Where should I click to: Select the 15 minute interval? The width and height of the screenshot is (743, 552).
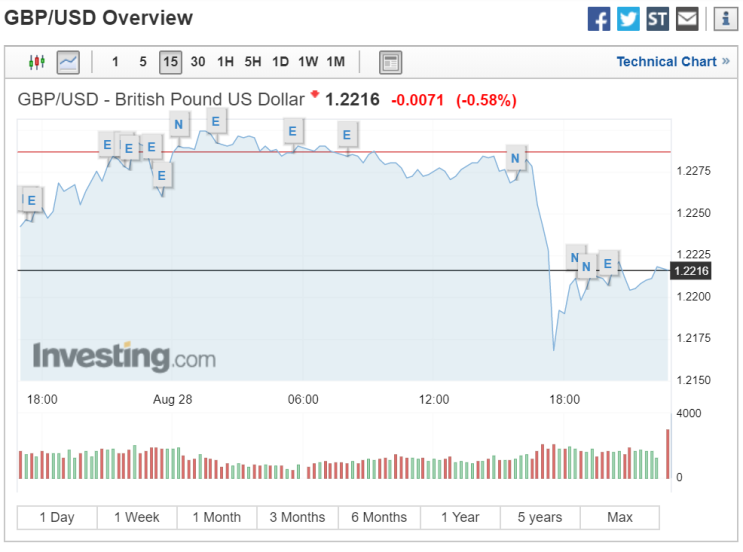point(171,62)
